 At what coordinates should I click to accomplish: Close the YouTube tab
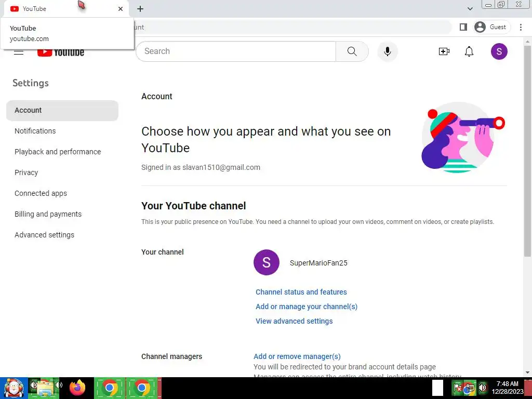pyautogui.click(x=121, y=9)
